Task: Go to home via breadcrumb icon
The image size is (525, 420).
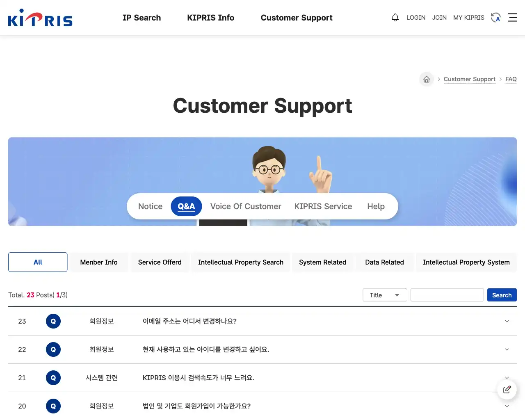Action: point(427,79)
